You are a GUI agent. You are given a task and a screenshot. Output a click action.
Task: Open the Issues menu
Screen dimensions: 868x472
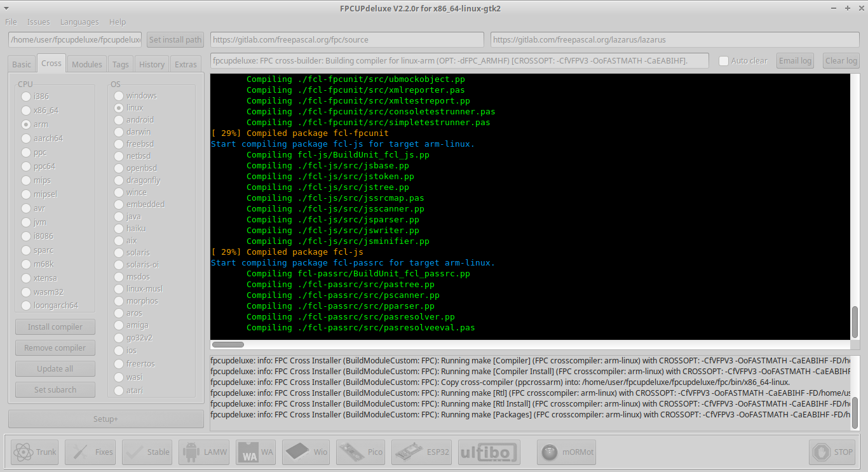(38, 21)
